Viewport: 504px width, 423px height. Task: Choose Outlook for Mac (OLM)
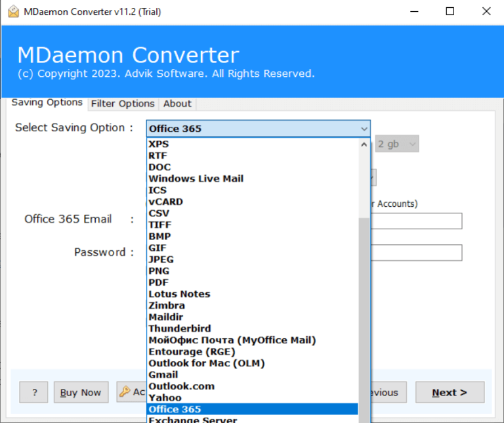coord(253,363)
